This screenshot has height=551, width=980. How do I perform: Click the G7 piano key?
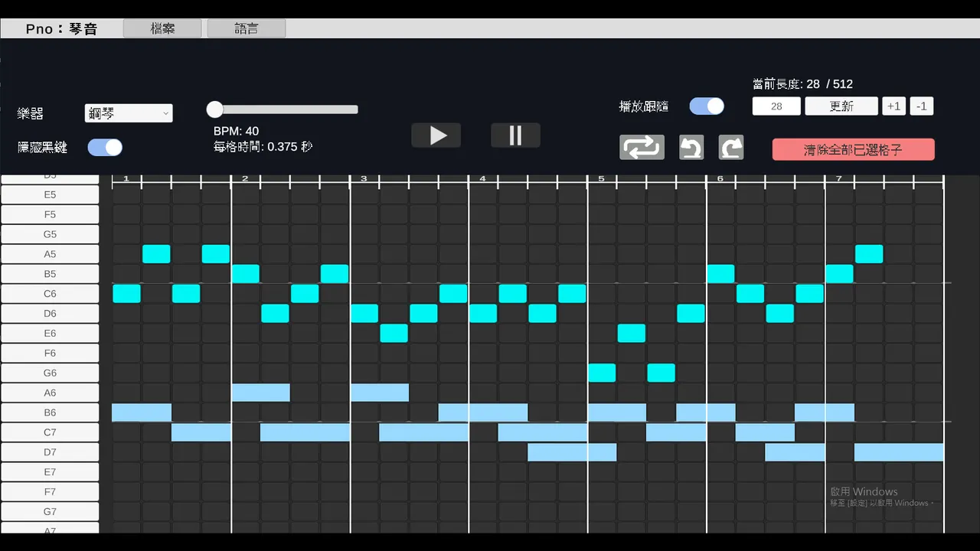pos(50,512)
